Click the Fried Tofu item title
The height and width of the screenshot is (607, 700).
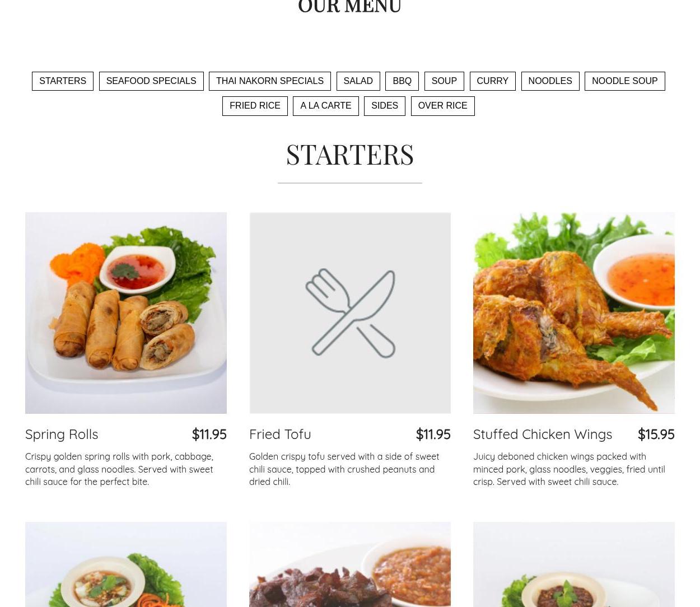[x=280, y=434]
